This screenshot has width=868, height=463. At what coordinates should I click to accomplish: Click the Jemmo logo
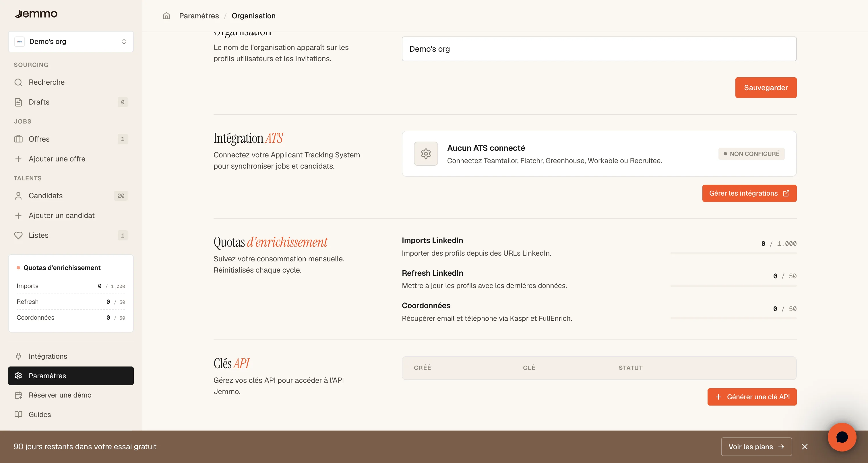[x=36, y=14]
